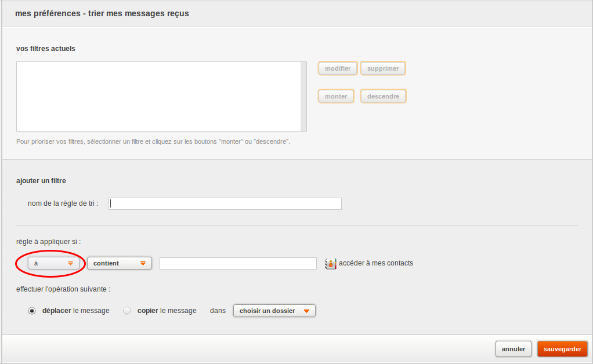Screen dimensions: 593x364
Task: Open the 'à' field dropdown
Action: (53, 263)
